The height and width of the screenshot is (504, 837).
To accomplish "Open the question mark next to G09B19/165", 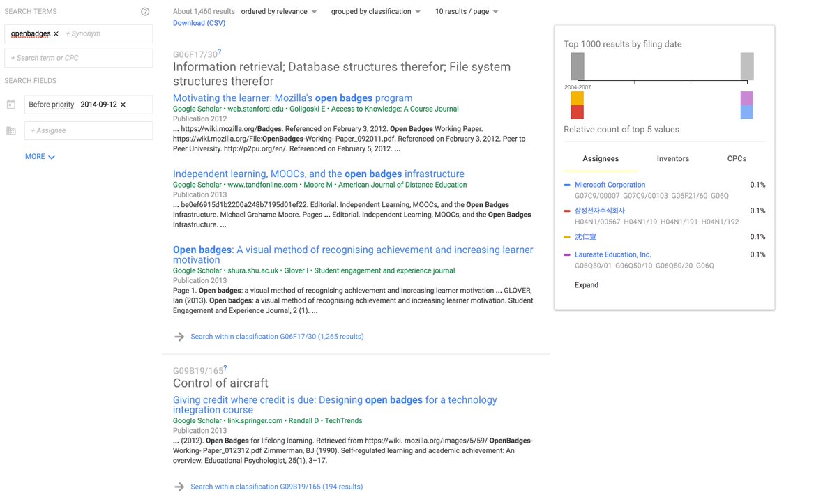I will [x=224, y=368].
